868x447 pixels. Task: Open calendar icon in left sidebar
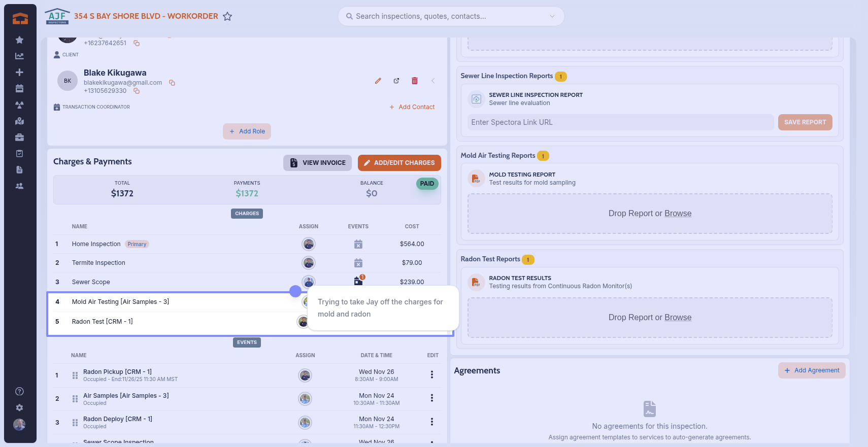(19, 88)
